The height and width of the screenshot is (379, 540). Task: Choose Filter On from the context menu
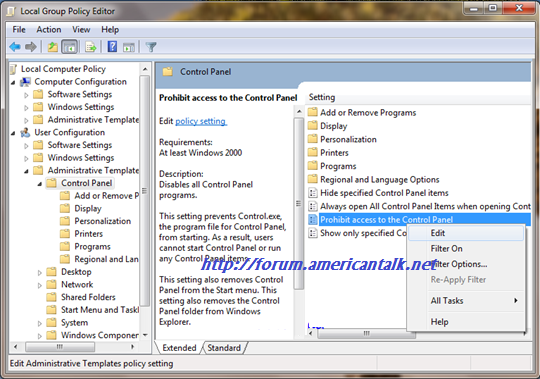(x=466, y=249)
